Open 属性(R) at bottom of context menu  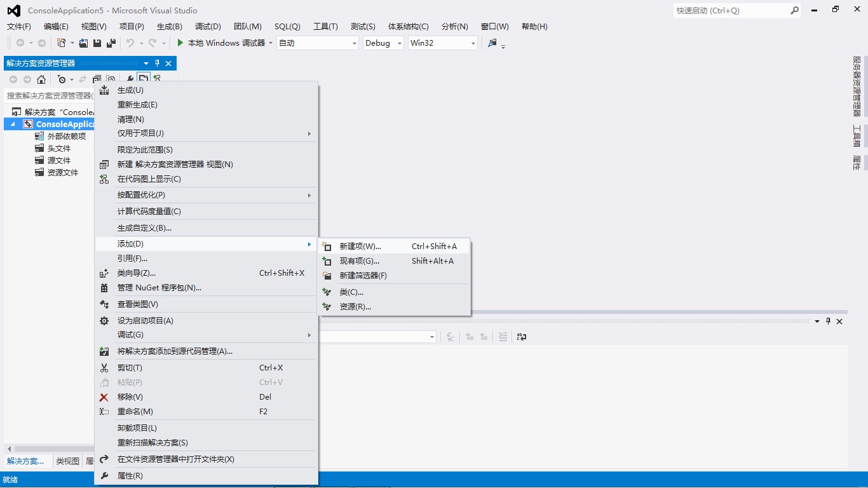pyautogui.click(x=206, y=476)
